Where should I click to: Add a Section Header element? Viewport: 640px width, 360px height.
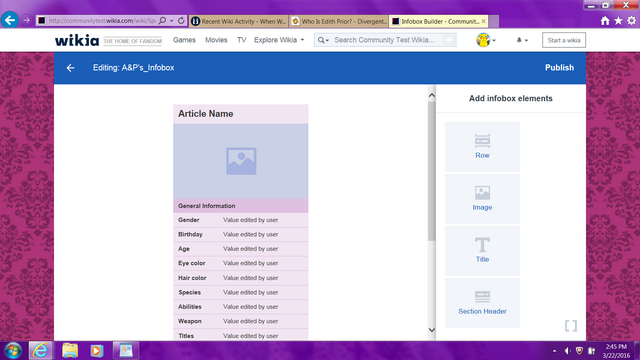482,303
